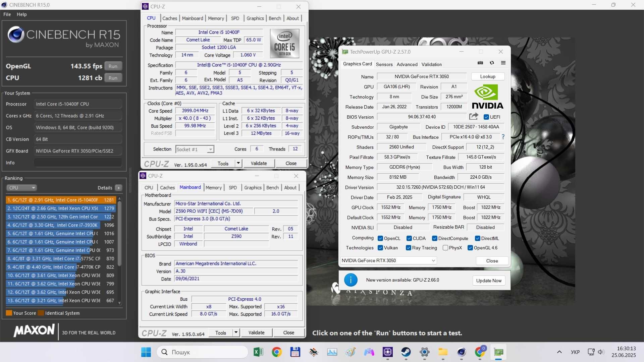Open the Cinebench taskbar icon
Screen dimensions: 644x362
point(462,352)
